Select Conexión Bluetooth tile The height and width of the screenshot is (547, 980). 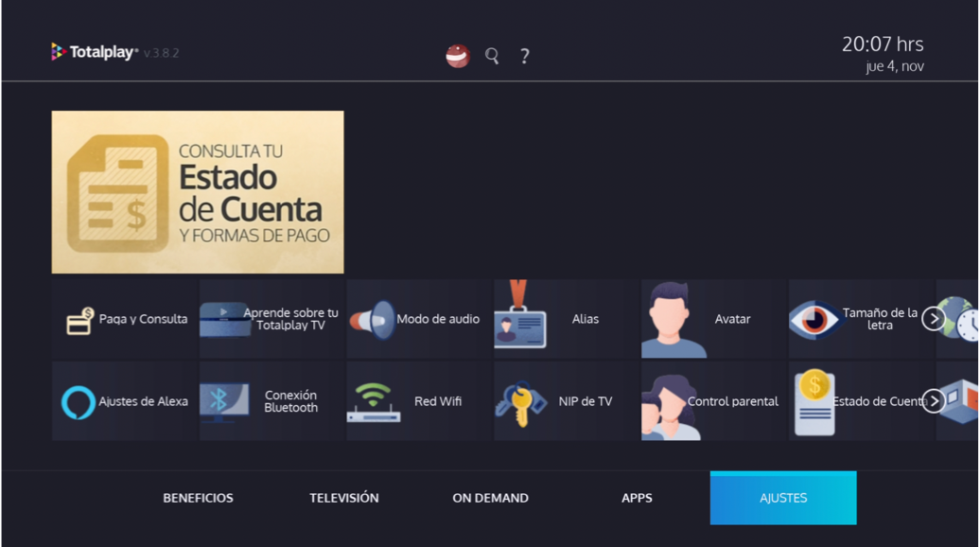(x=271, y=401)
